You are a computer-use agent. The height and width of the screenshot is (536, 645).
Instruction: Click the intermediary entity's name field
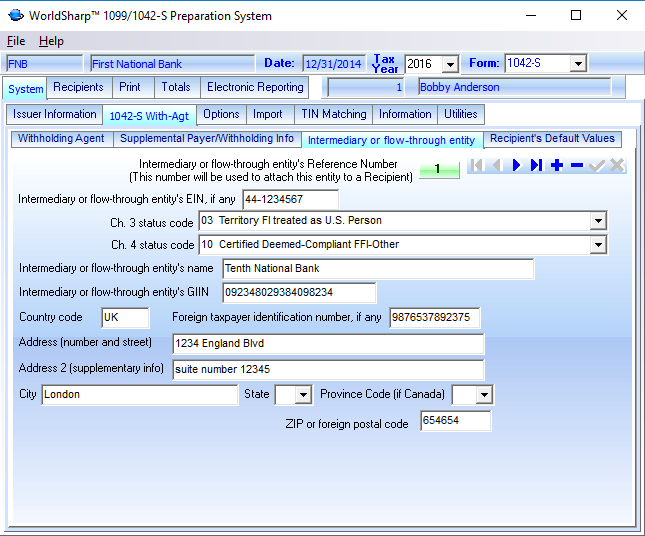[377, 269]
